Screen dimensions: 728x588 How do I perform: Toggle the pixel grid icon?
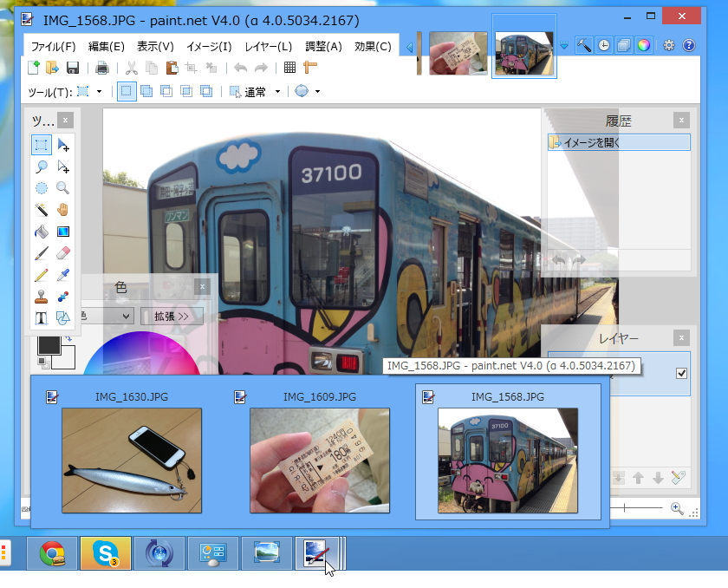coord(289,68)
